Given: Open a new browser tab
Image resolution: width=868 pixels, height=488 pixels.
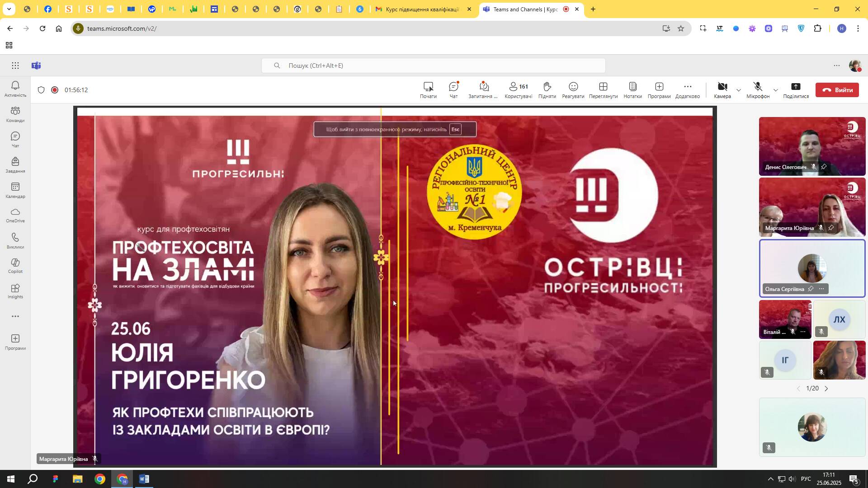Looking at the screenshot, I should click(593, 9).
